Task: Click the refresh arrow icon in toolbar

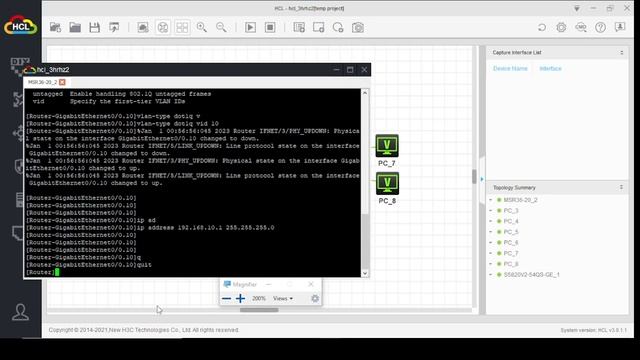Action: coord(542,27)
